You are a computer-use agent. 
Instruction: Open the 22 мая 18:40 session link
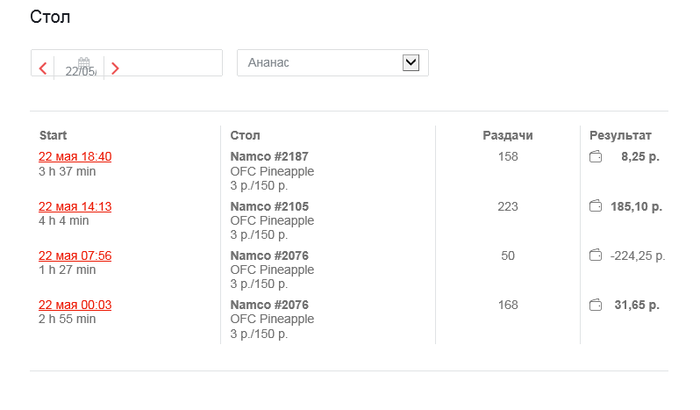click(75, 157)
